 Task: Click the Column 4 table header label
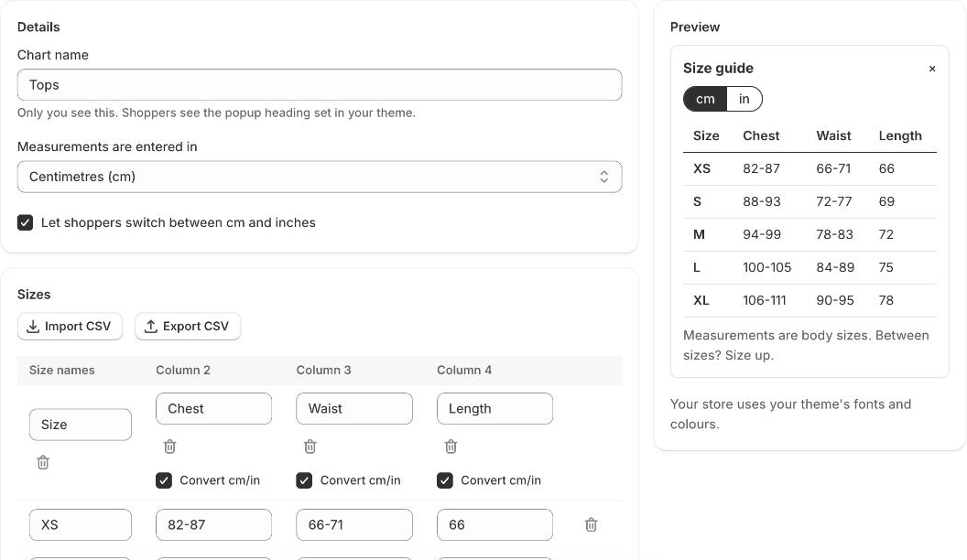(x=463, y=370)
